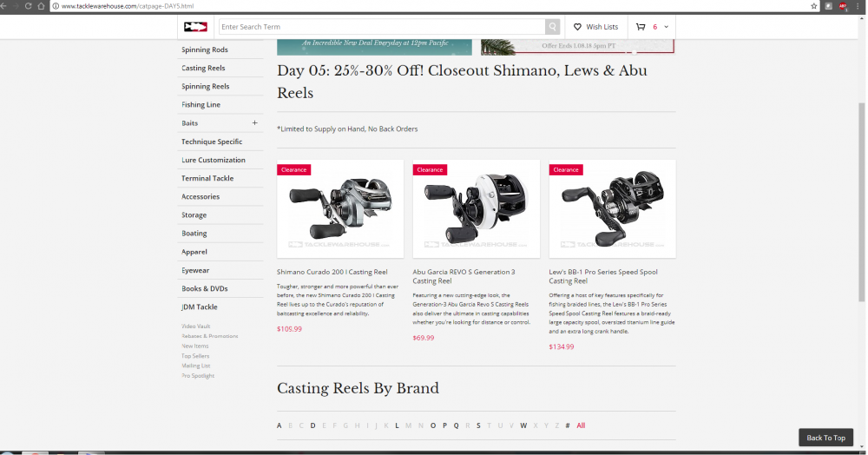The width and height of the screenshot is (868, 455).
Task: Open Technique Specific category
Action: tap(212, 142)
